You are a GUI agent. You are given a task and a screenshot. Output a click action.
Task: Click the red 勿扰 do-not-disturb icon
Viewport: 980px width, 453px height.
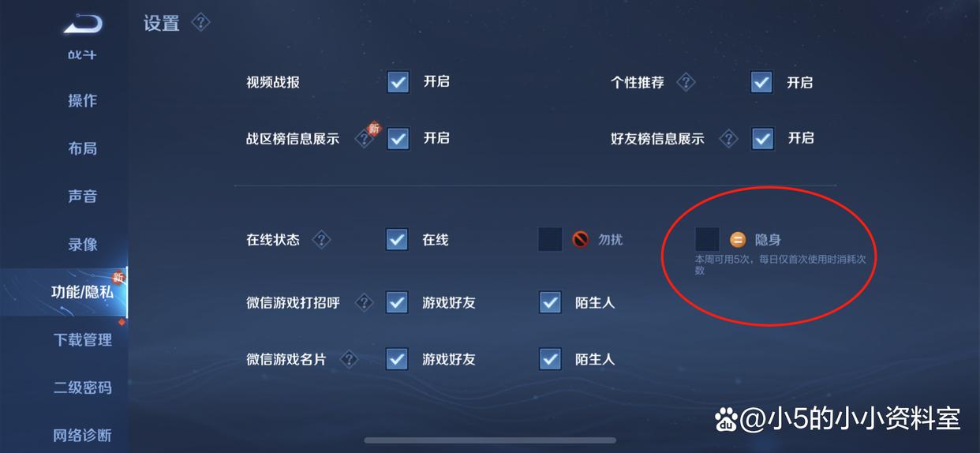coord(581,239)
